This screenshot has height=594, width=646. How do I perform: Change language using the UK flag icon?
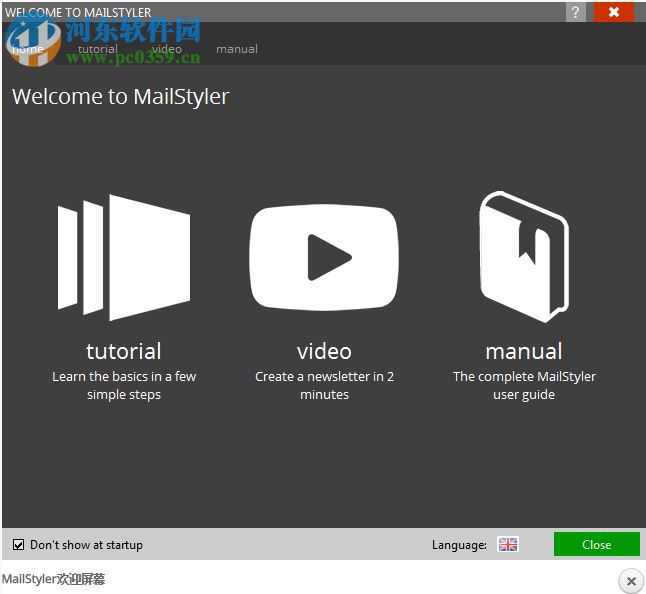[508, 544]
